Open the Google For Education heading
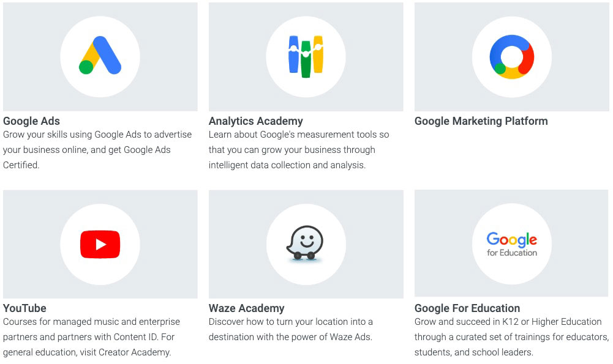The height and width of the screenshot is (364, 613). 467,308
